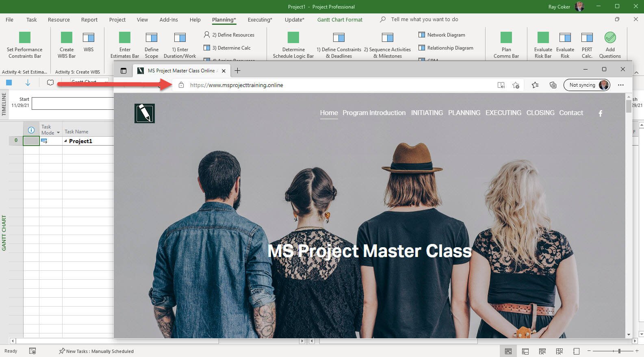Switch to the Resource ribbon tab
The image size is (644, 357).
[59, 20]
